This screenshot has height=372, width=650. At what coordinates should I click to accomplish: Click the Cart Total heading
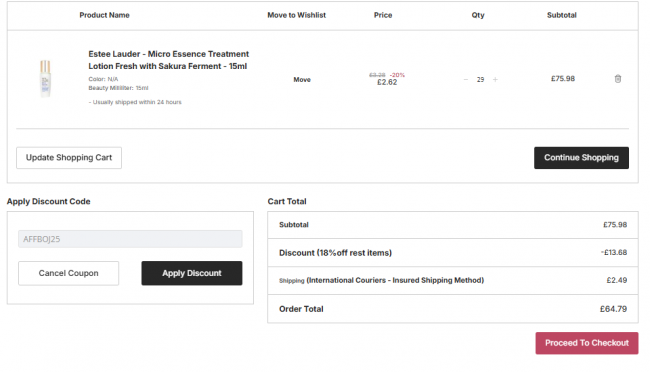(x=287, y=201)
